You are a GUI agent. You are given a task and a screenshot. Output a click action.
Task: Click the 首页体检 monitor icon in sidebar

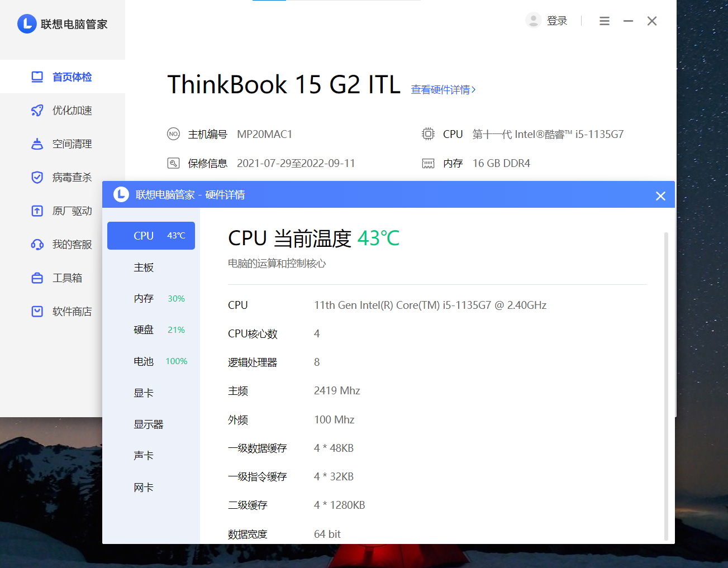[x=37, y=77]
